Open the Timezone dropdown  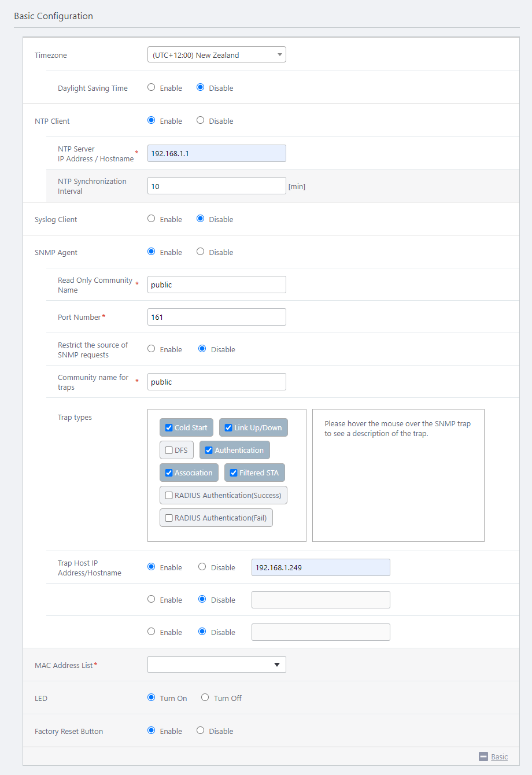216,55
